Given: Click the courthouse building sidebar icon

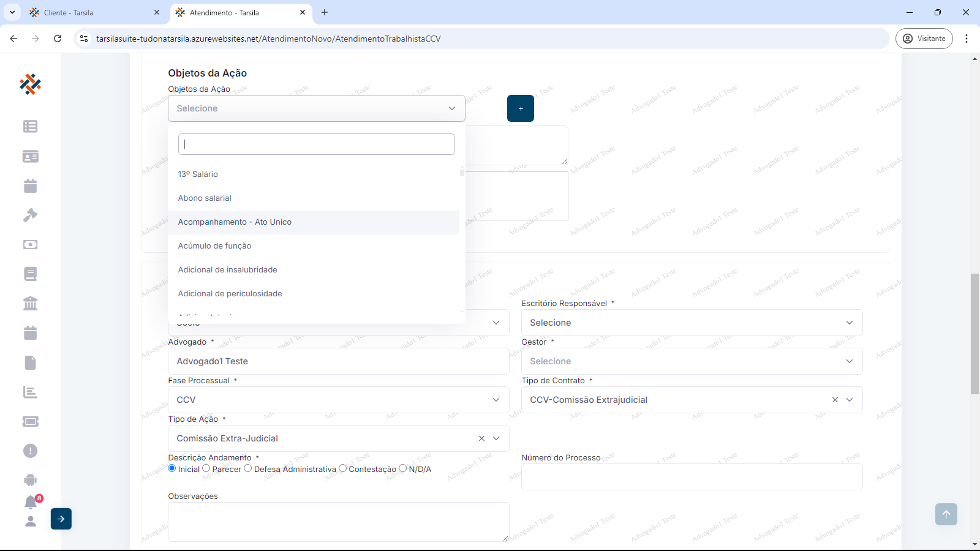Looking at the screenshot, I should click(30, 303).
